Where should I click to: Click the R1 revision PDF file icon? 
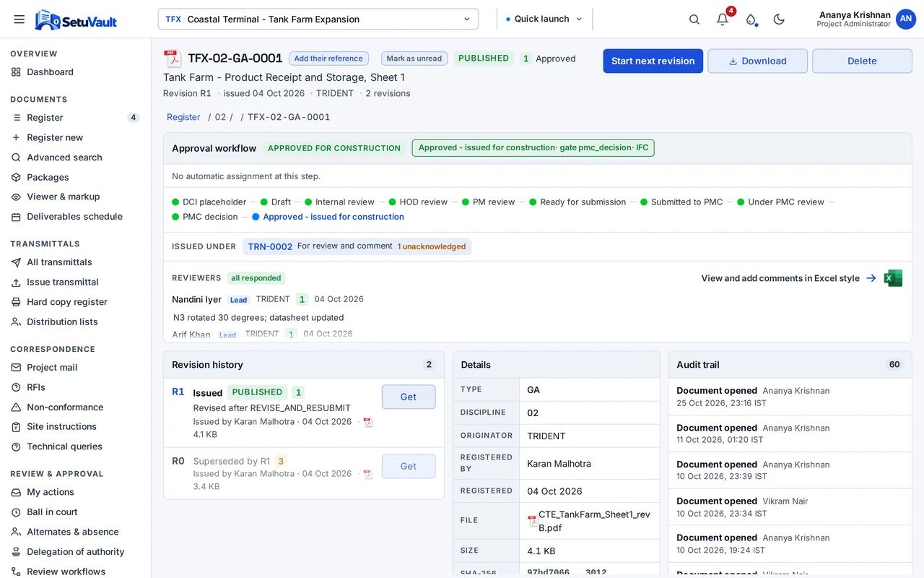368,422
